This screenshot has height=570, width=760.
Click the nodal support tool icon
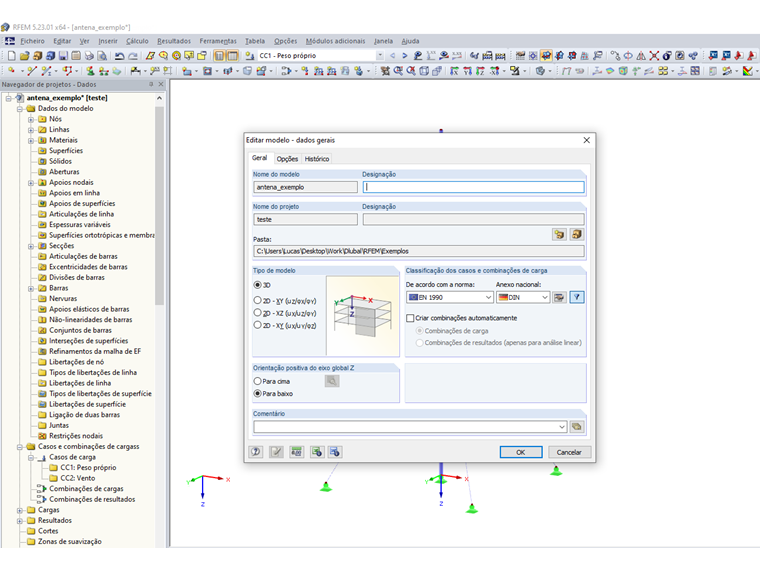(90, 71)
